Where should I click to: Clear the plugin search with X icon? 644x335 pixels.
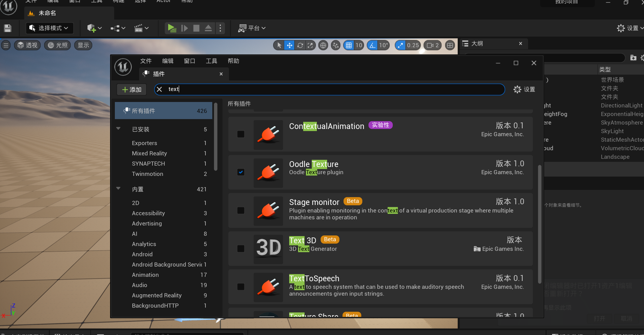pyautogui.click(x=159, y=89)
